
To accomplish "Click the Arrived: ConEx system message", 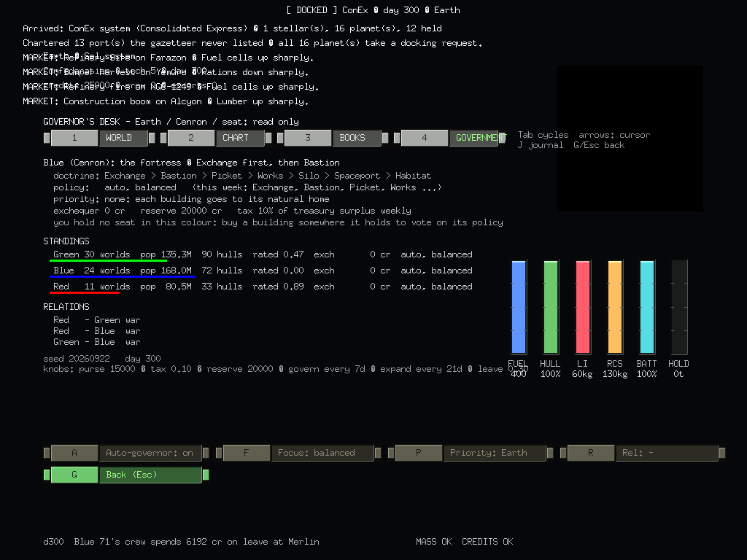I will (233, 28).
